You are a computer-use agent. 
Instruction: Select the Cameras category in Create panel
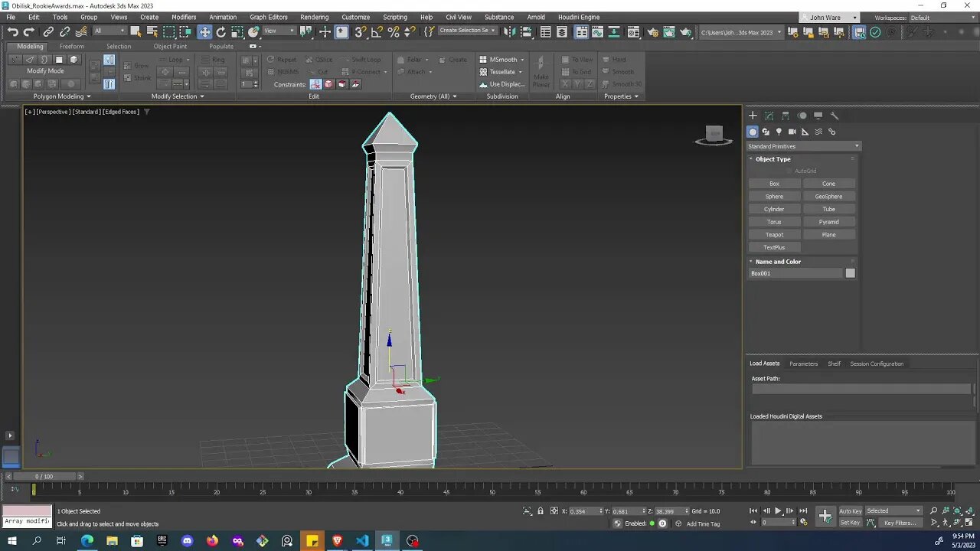792,132
